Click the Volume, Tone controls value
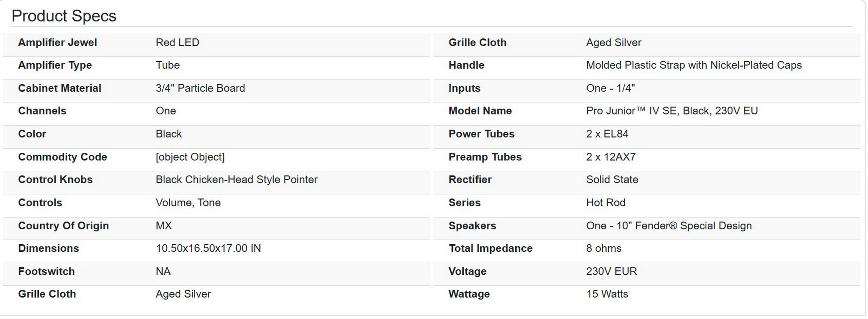Viewport: 868px width, 319px height. click(188, 203)
